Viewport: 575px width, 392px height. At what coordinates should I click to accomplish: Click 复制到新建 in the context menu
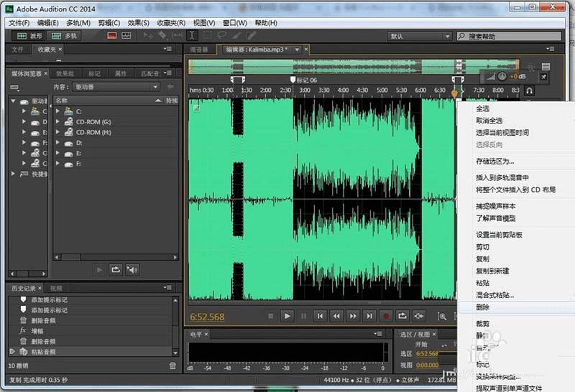[492, 271]
